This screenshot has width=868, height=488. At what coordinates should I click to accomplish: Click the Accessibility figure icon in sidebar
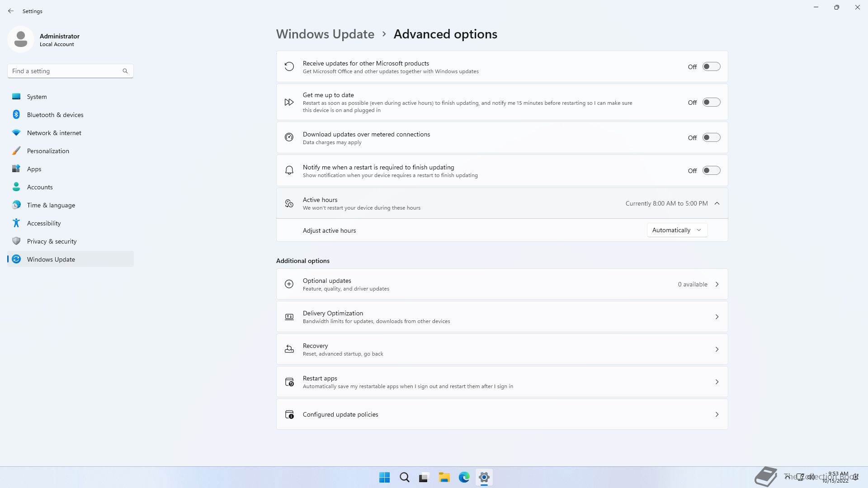[16, 223]
